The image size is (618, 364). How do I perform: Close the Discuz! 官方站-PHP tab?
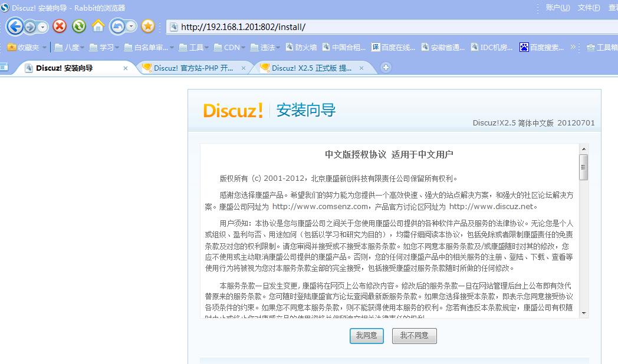tap(243, 68)
